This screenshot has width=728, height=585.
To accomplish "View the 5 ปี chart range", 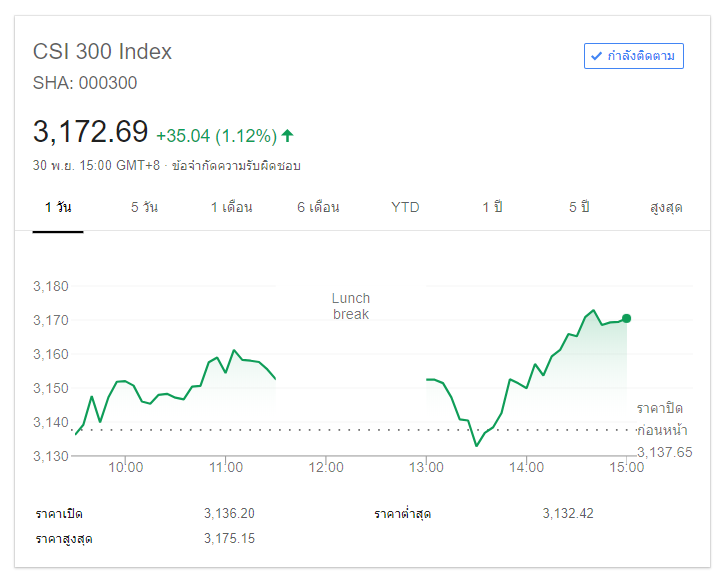I will (579, 207).
